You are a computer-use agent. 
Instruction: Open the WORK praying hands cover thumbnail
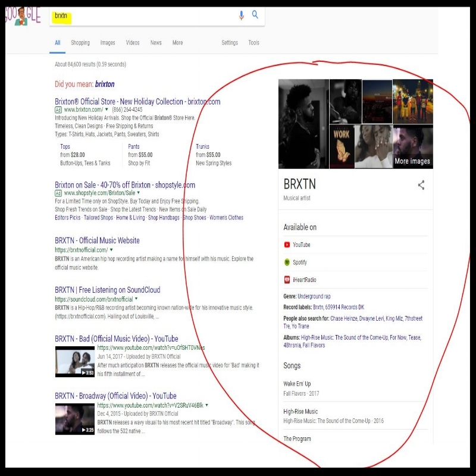coord(342,147)
